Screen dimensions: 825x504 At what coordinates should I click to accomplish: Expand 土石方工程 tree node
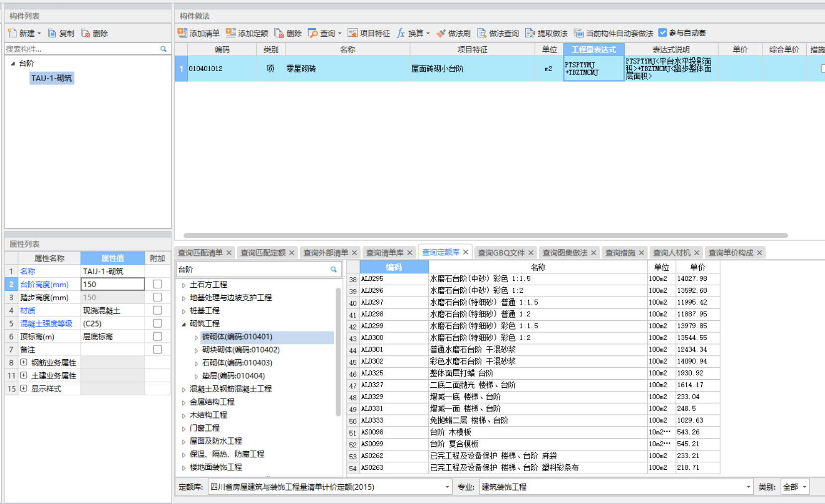point(184,285)
